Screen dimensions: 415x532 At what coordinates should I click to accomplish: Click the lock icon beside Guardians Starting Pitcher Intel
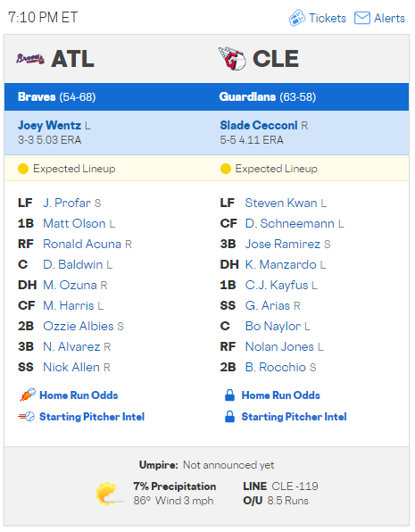[x=229, y=416]
